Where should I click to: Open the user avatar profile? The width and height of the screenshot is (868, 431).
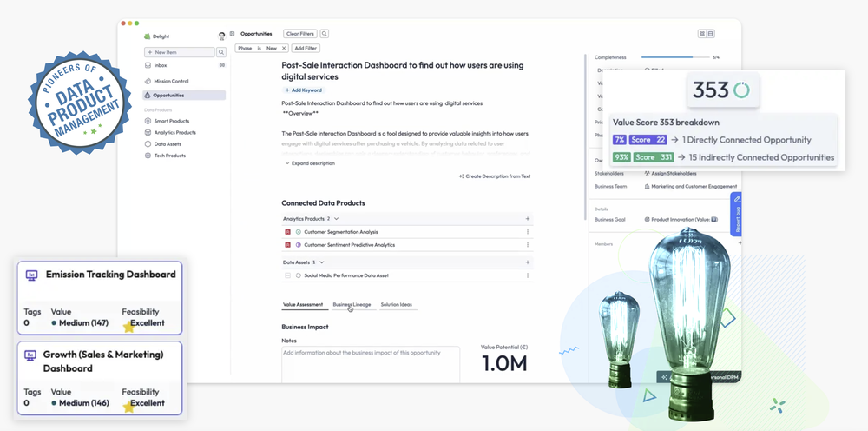click(x=222, y=36)
